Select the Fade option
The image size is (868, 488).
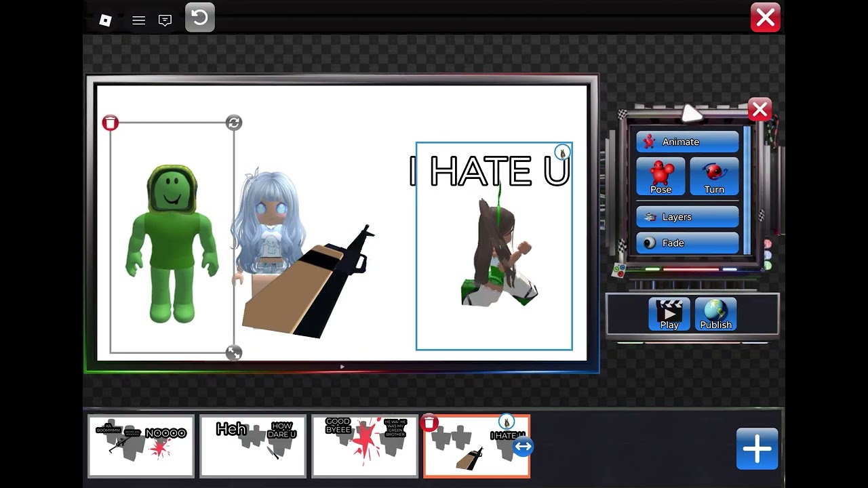coord(688,243)
